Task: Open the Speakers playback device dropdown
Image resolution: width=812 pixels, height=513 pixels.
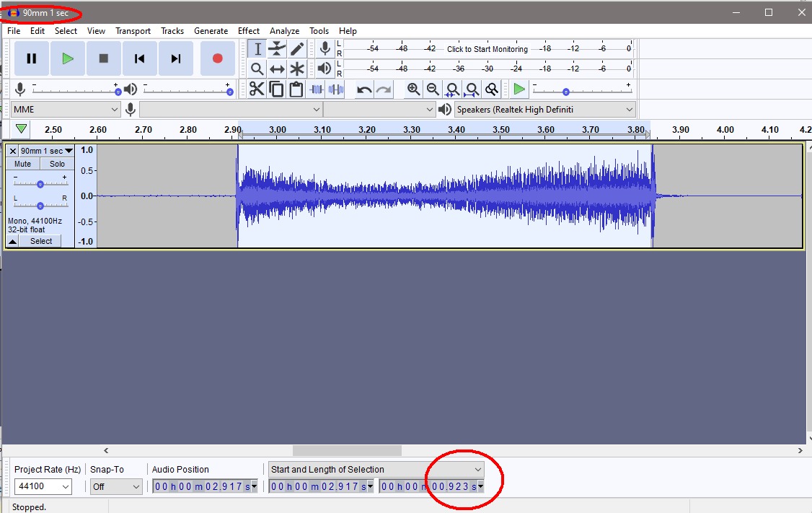Action: point(544,110)
